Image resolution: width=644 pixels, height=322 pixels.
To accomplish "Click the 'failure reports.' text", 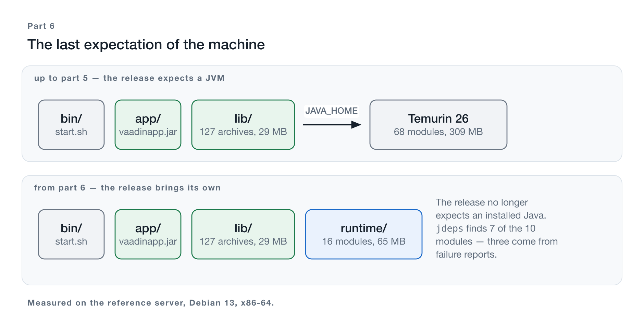I will (x=466, y=255).
